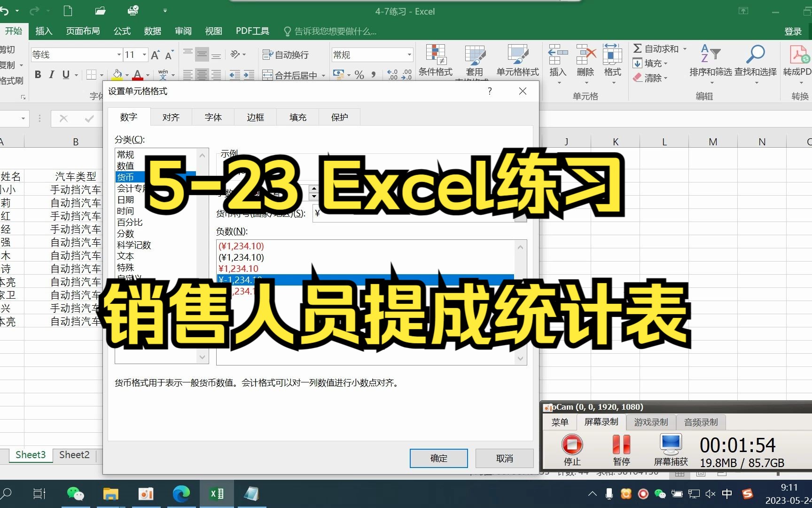
Task: Expand the AutoSum dropdown arrow
Action: pos(684,48)
